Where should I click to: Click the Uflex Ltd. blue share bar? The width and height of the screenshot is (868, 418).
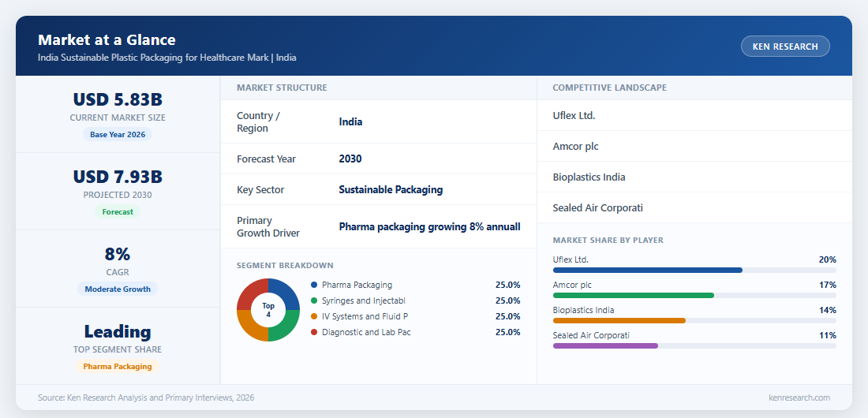[x=648, y=271]
